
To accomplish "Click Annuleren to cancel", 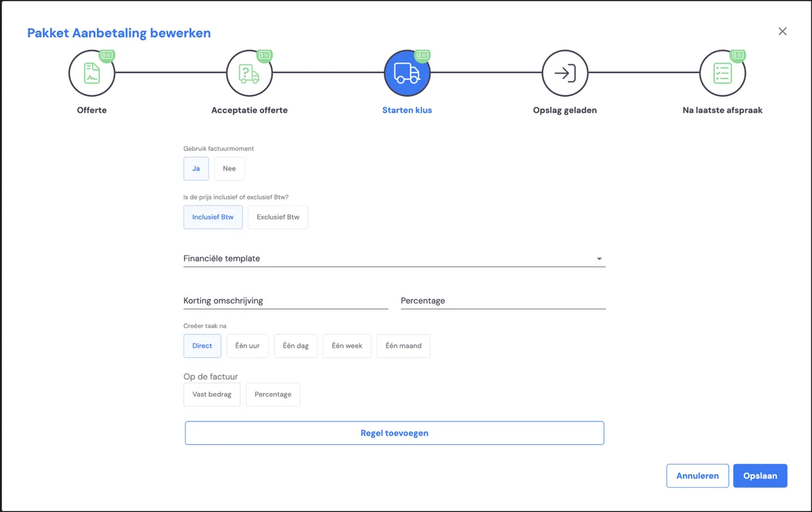I will pyautogui.click(x=698, y=475).
